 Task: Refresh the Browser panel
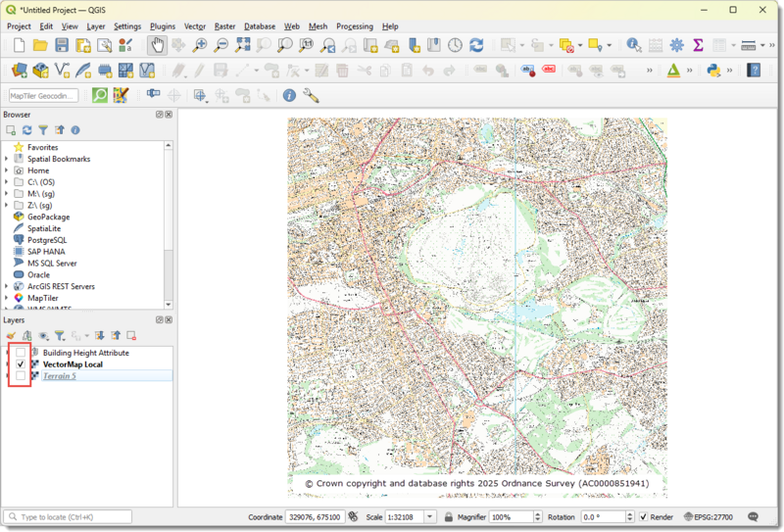click(x=27, y=130)
